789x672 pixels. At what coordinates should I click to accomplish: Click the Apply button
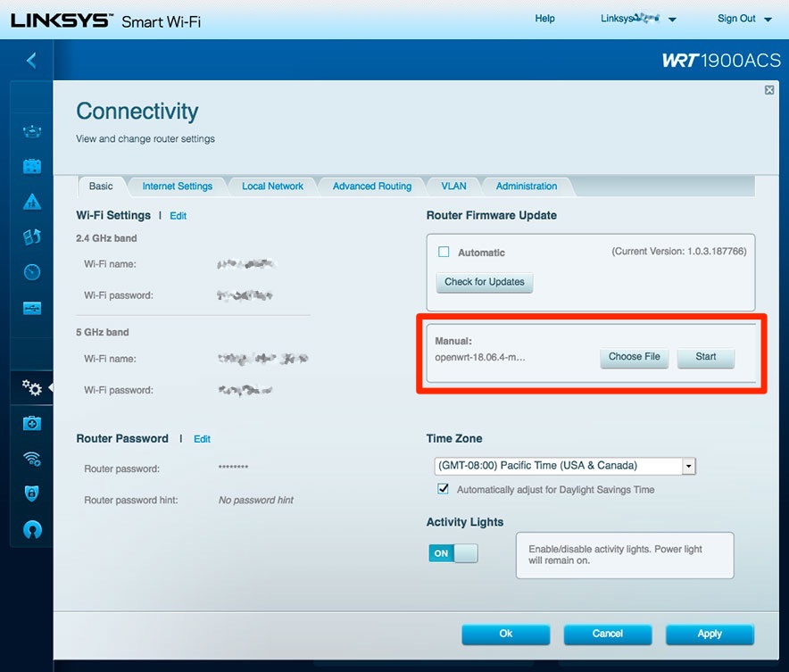710,634
